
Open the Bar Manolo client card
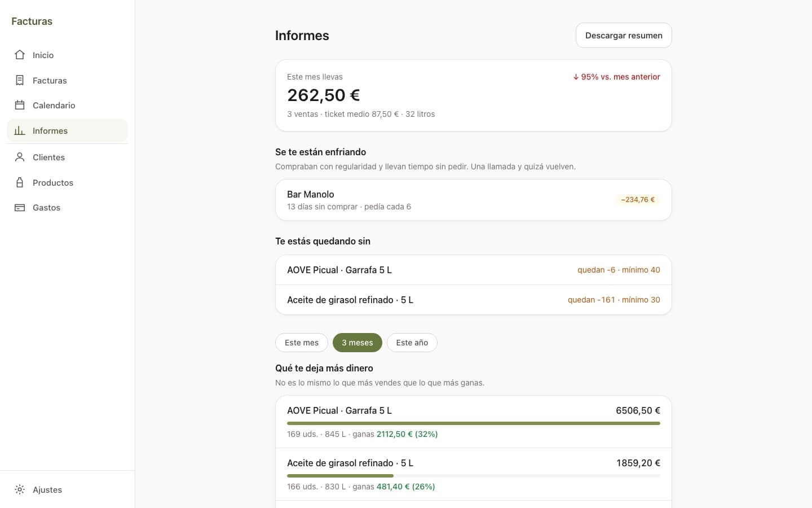(x=473, y=200)
